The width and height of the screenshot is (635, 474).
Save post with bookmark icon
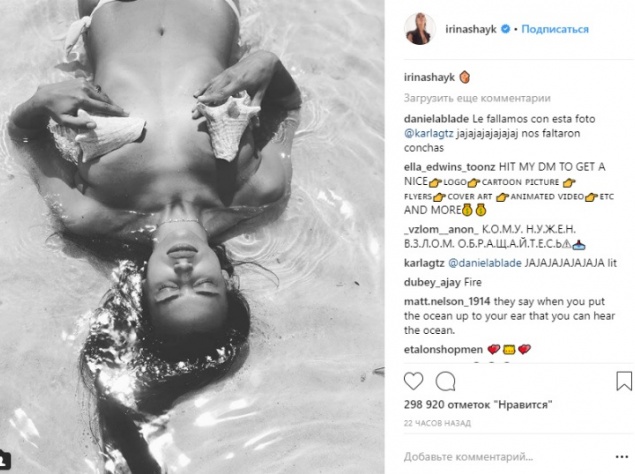pos(624,381)
